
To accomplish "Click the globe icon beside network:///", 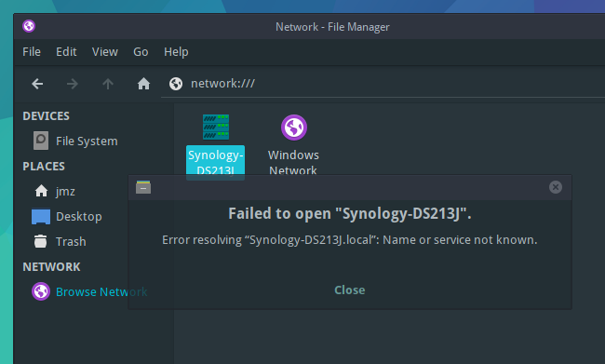I will point(176,84).
